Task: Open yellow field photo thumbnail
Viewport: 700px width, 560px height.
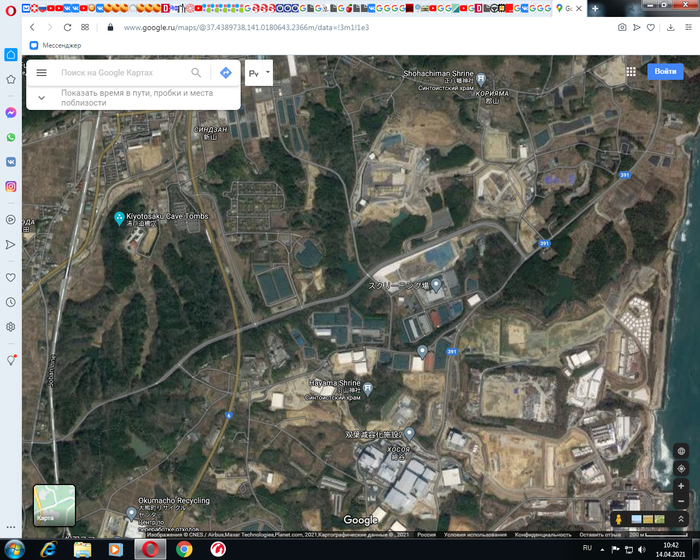Action: point(647,519)
